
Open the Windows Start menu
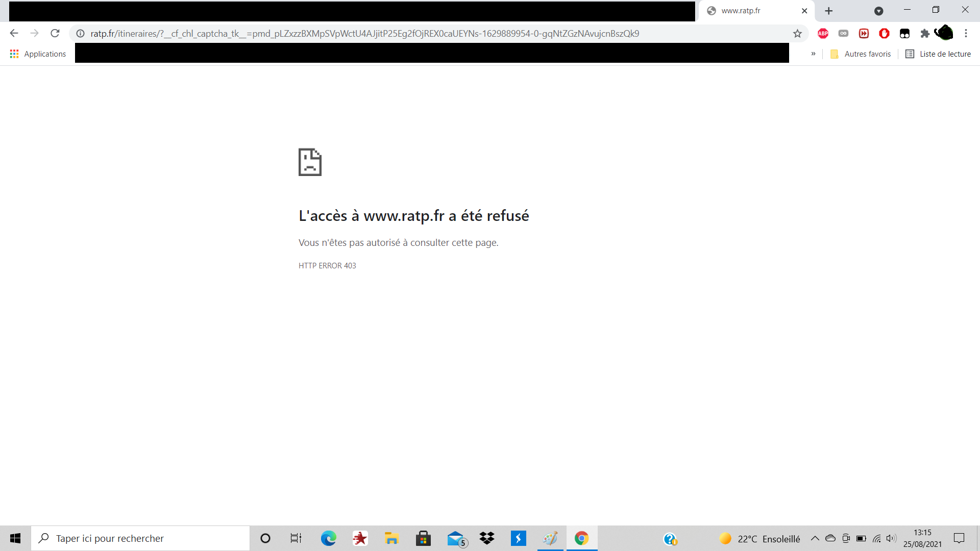[x=15, y=538]
